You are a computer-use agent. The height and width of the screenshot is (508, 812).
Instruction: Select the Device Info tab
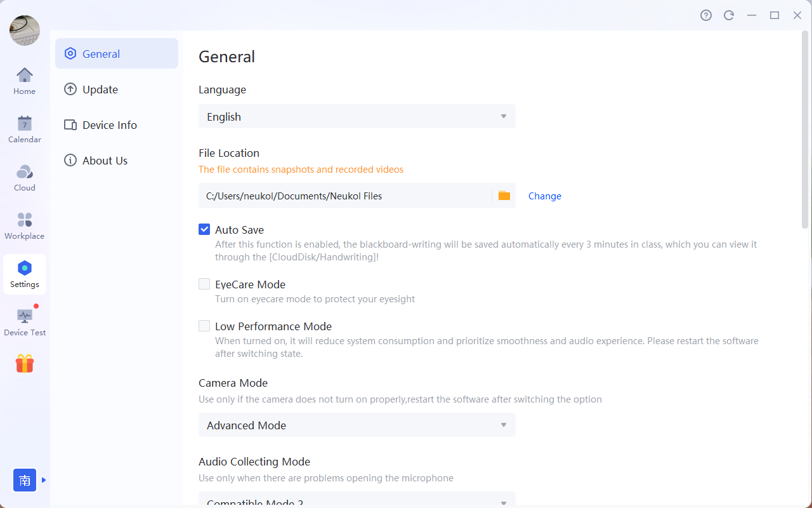[109, 125]
